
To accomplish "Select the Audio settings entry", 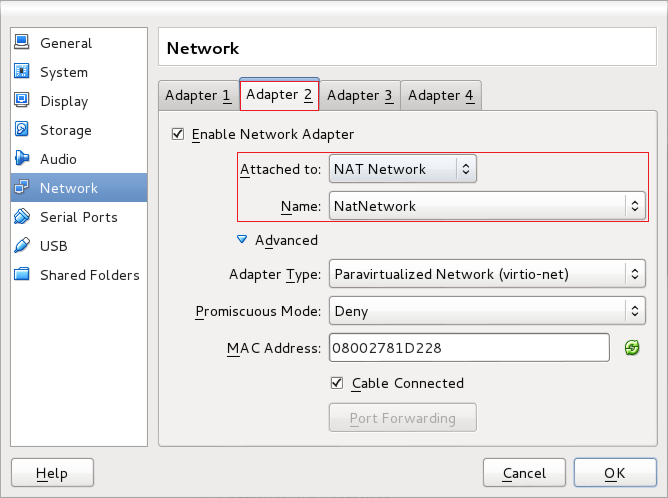I will 79,158.
